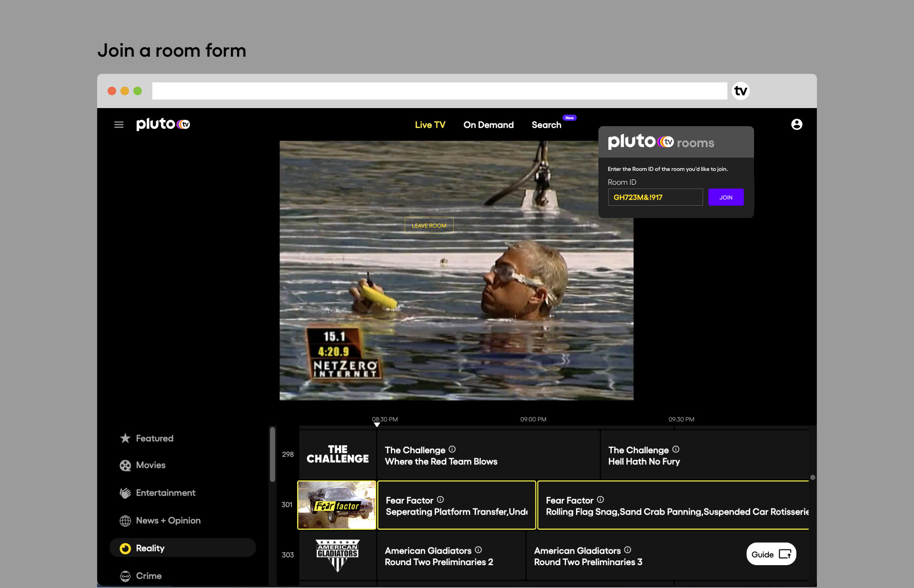Click the LEAVE ROOM button on video
914x588 pixels.
[x=429, y=225]
